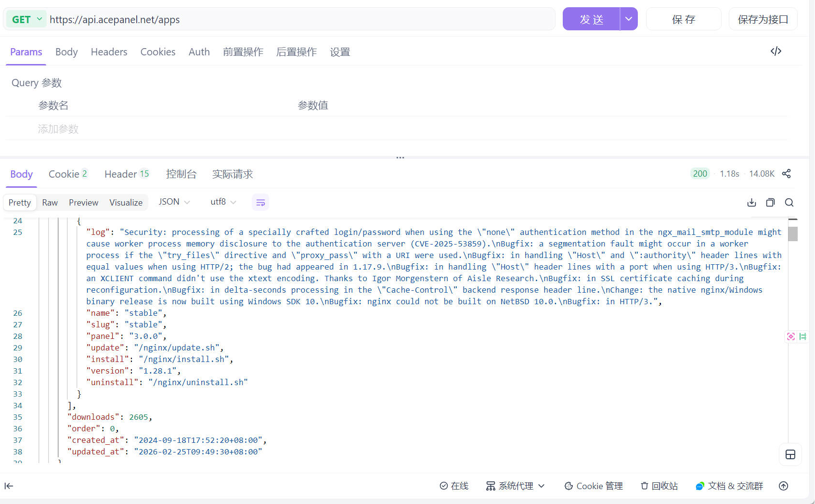
Task: Copy the response body to clipboard
Action: tap(770, 203)
